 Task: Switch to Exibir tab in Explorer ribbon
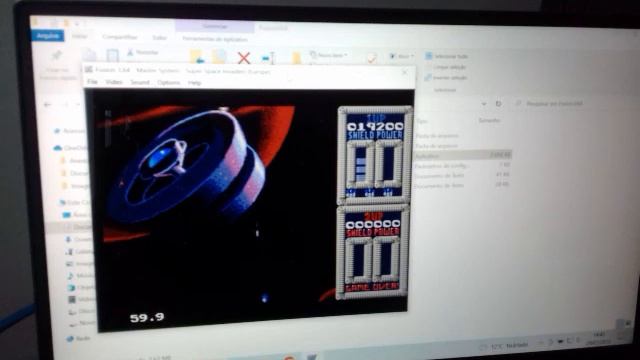pyautogui.click(x=160, y=38)
